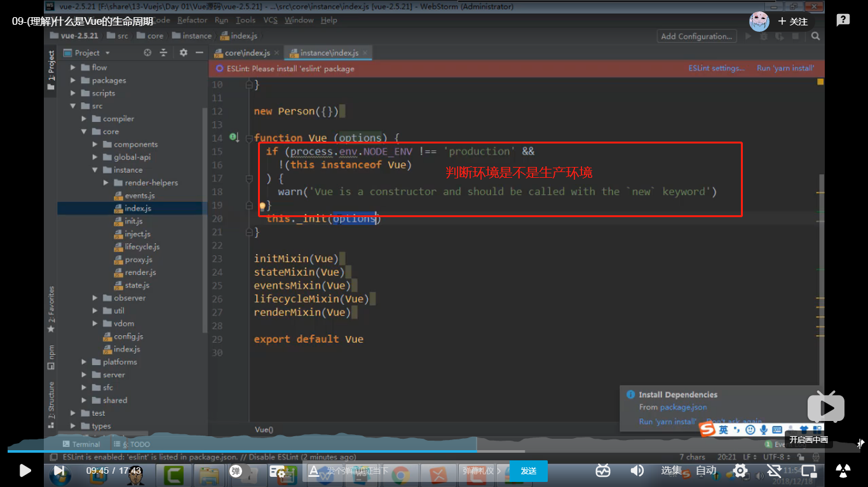Click the instance breadcrumb in navigation bar
This screenshot has height=487, width=868.
[191, 36]
